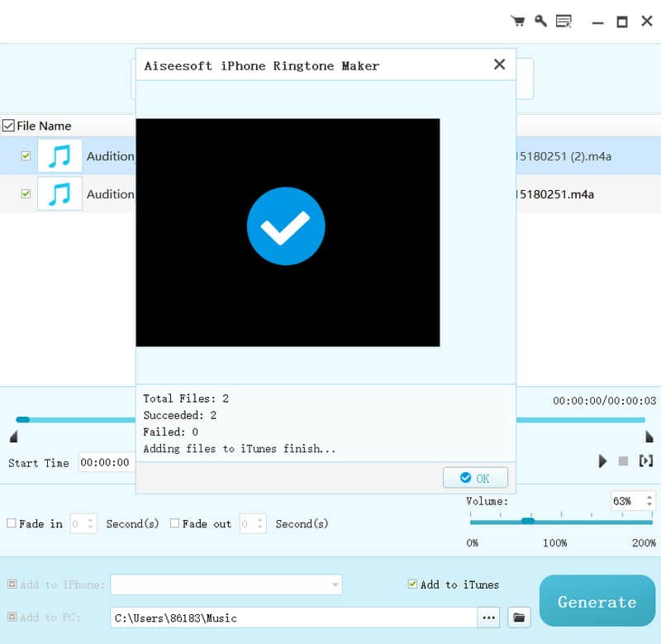Enable the Fade in checkbox
Screen dimensions: 661x644
12,523
